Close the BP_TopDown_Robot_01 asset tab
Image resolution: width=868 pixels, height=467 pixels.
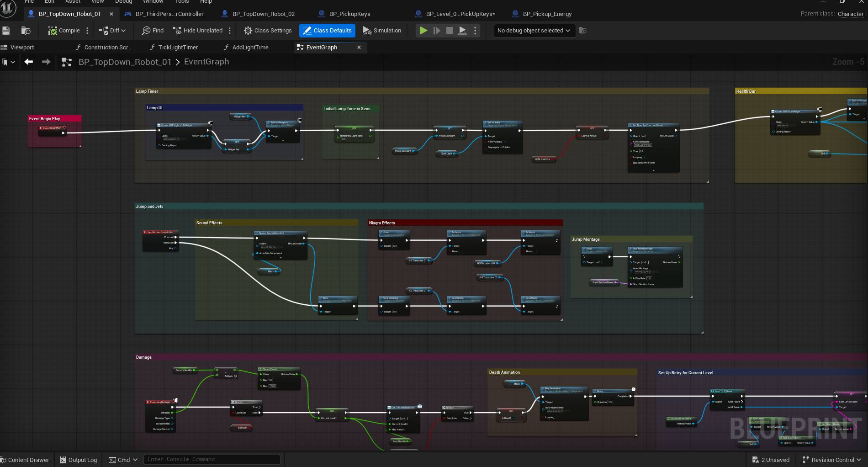point(111,14)
